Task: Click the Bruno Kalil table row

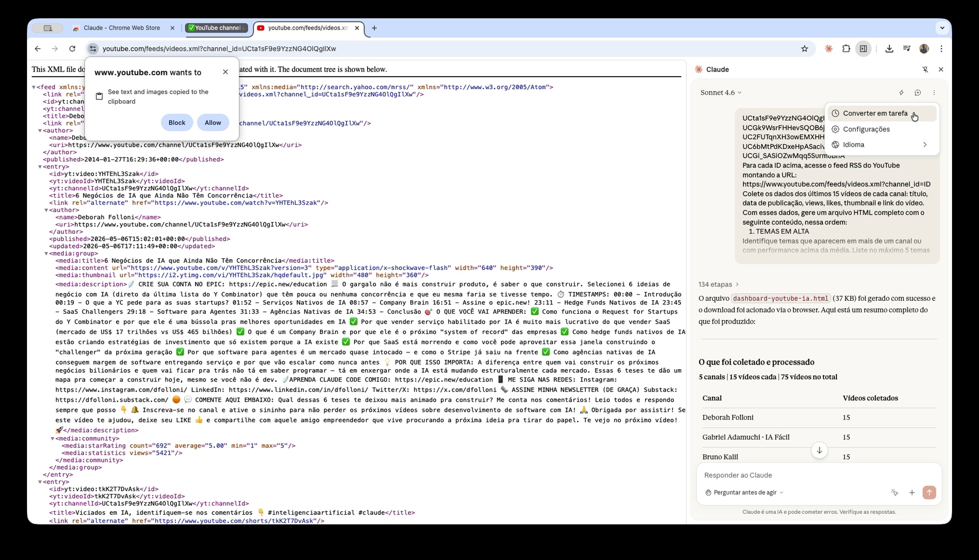Action: 819,457
